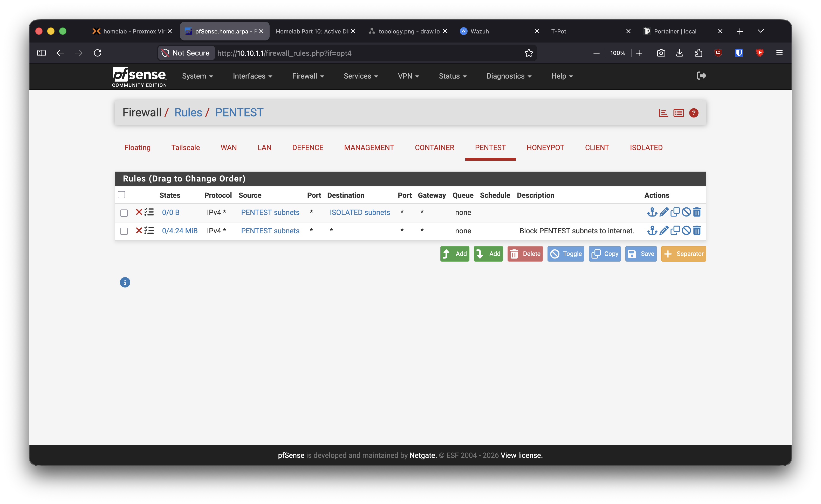The height and width of the screenshot is (504, 821).
Task: Switch to the MANAGEMENT rules tab
Action: (x=369, y=148)
